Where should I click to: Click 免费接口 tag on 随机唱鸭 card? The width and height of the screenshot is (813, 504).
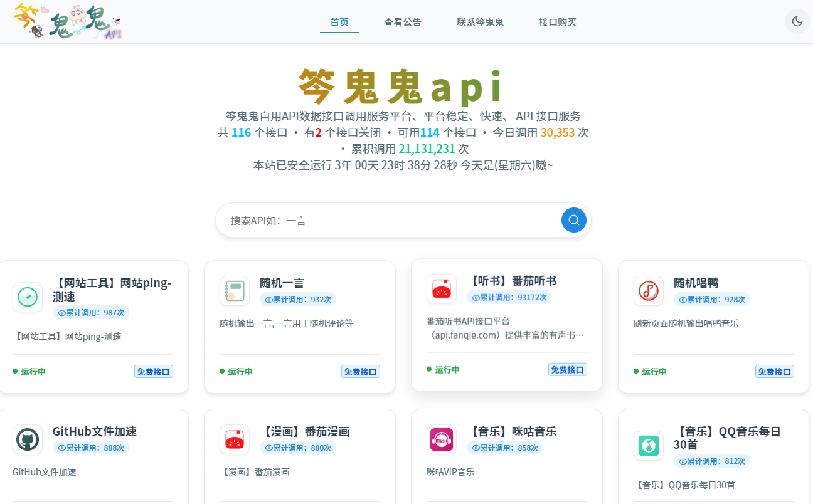775,372
